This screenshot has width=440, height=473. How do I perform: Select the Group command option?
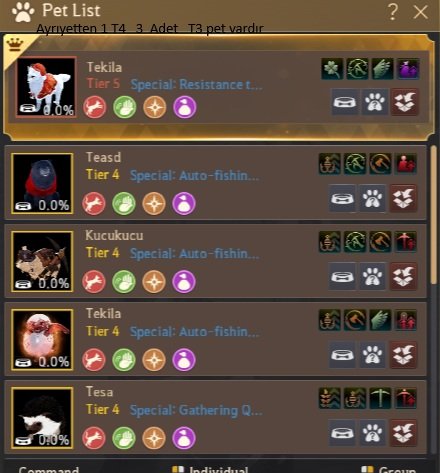[389, 469]
